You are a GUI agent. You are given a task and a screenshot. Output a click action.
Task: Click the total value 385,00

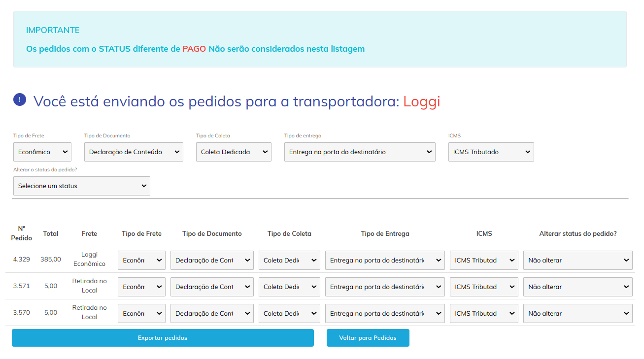click(51, 259)
